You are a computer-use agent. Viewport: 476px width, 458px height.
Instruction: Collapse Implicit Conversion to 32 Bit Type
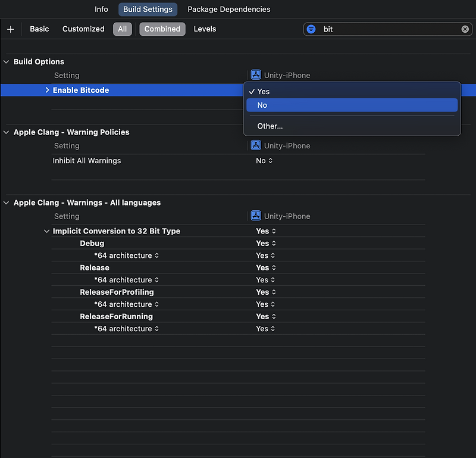click(46, 231)
